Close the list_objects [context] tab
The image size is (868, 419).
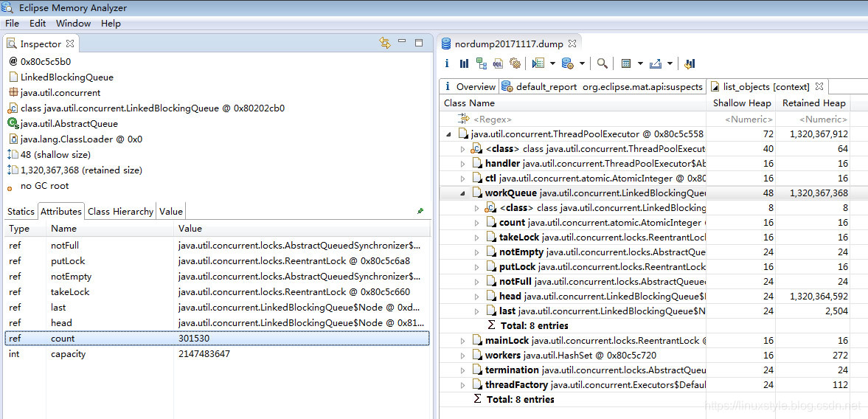coord(819,86)
